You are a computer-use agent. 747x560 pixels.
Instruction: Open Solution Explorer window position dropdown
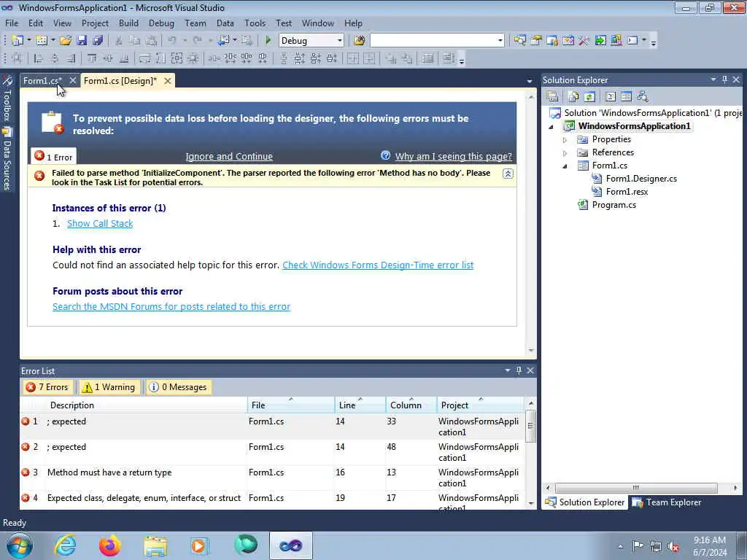(713, 79)
